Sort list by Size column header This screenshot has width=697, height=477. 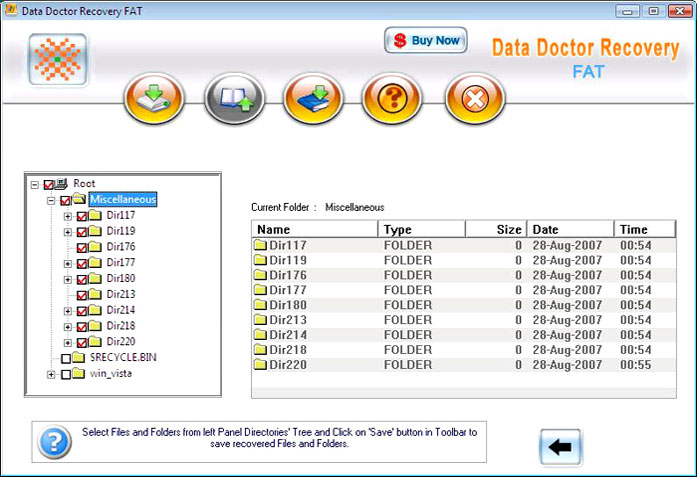[x=496, y=229]
